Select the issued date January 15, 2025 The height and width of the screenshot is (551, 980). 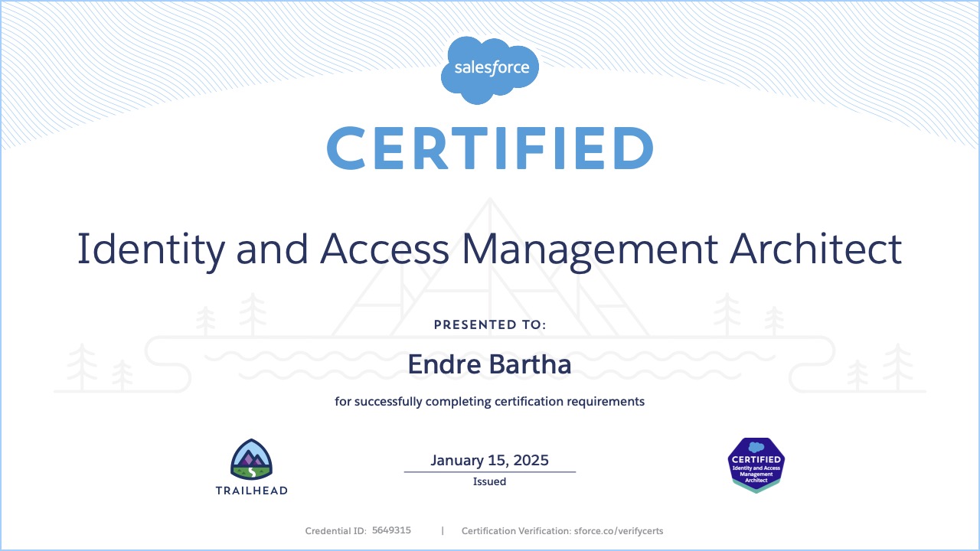[x=490, y=460]
